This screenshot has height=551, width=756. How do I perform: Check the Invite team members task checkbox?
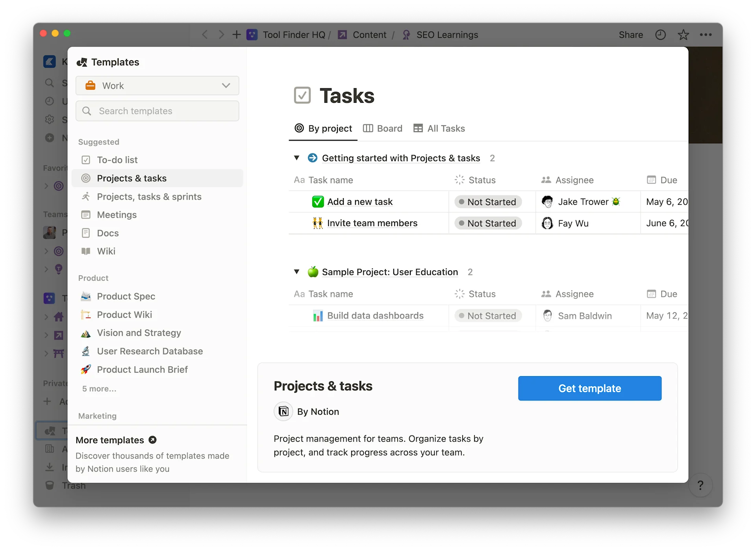point(317,223)
